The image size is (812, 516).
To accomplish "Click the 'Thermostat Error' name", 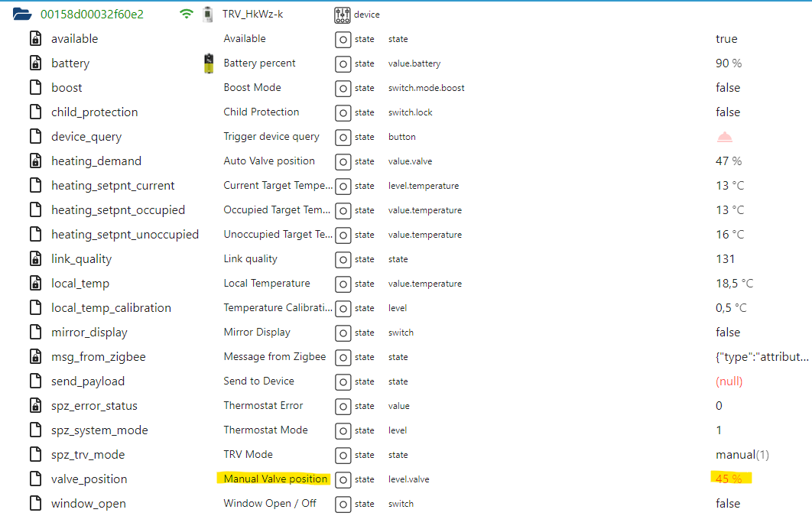I will pos(263,405).
